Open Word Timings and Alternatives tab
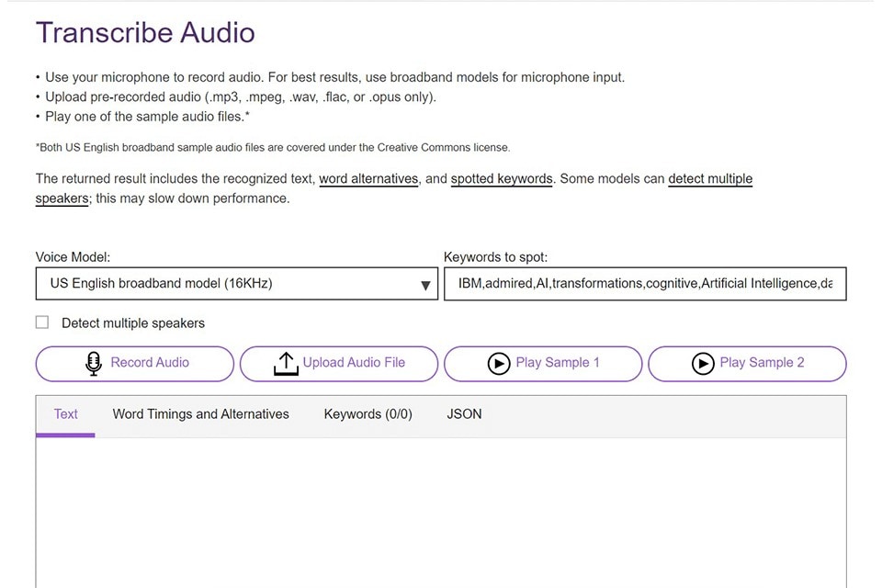 point(200,414)
